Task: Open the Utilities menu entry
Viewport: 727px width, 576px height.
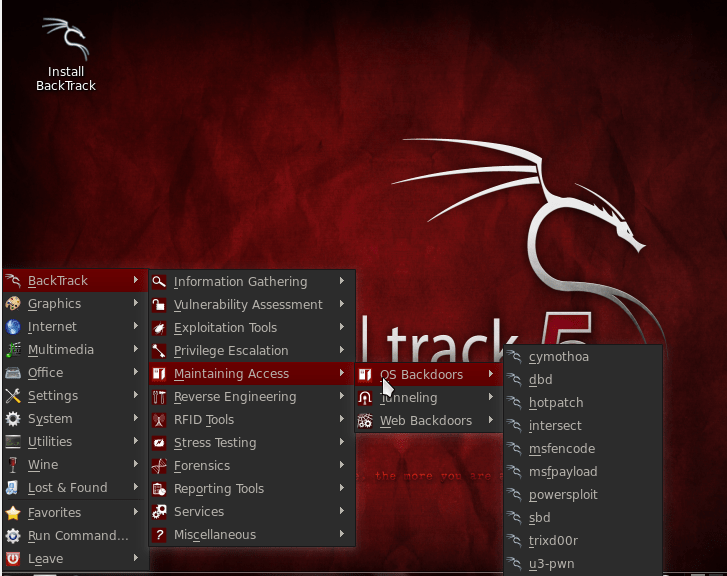Action: (x=76, y=442)
